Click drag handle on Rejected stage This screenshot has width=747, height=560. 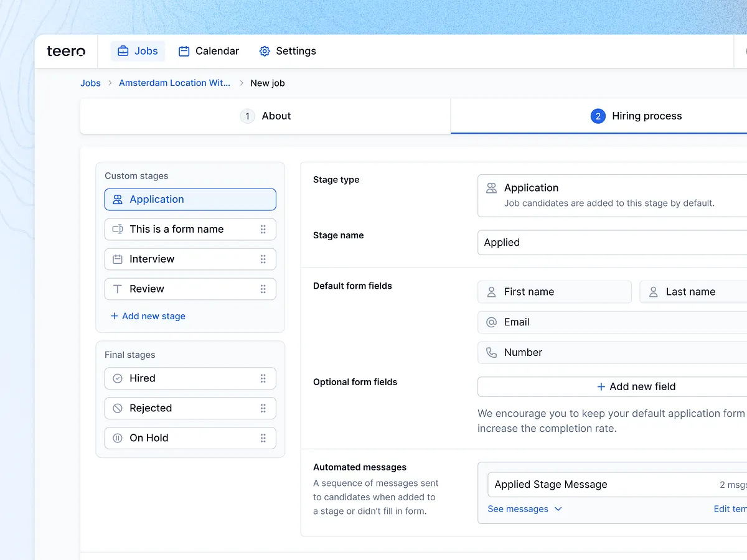point(263,408)
